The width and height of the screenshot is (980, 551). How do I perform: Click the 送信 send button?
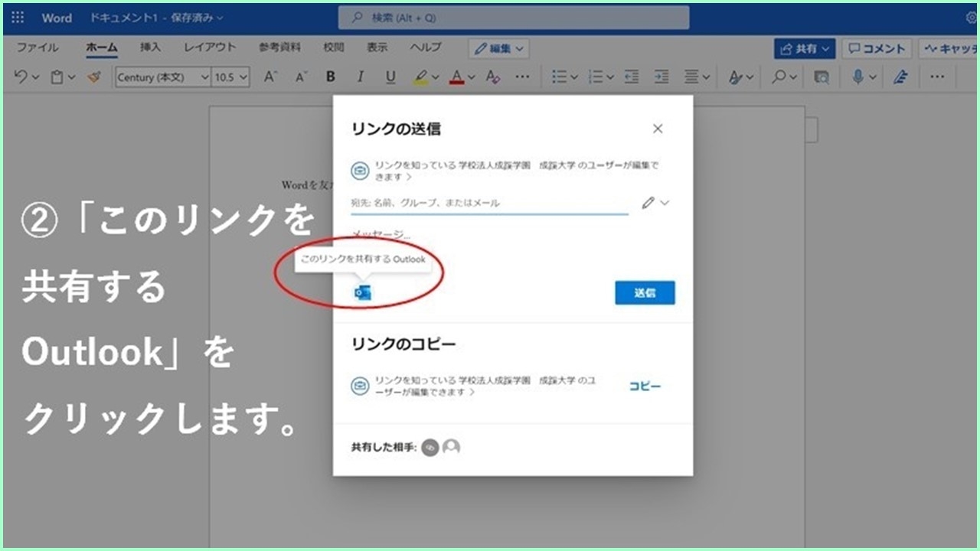click(x=645, y=292)
